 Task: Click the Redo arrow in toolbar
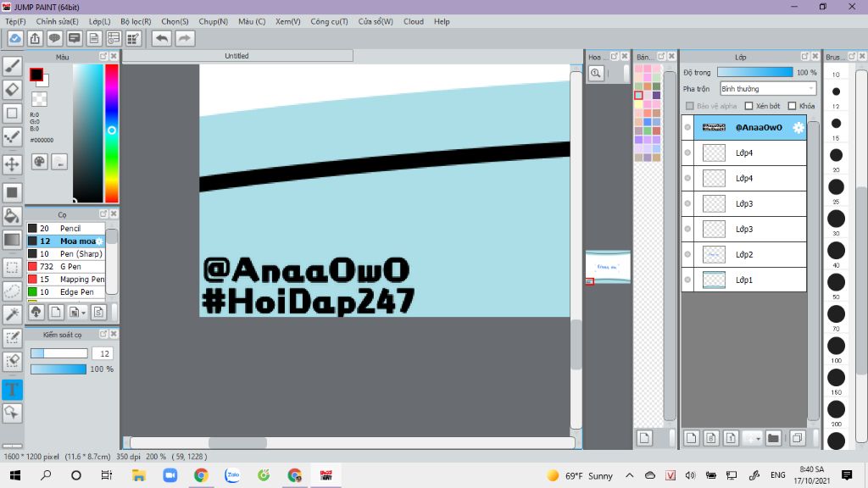[x=185, y=39]
